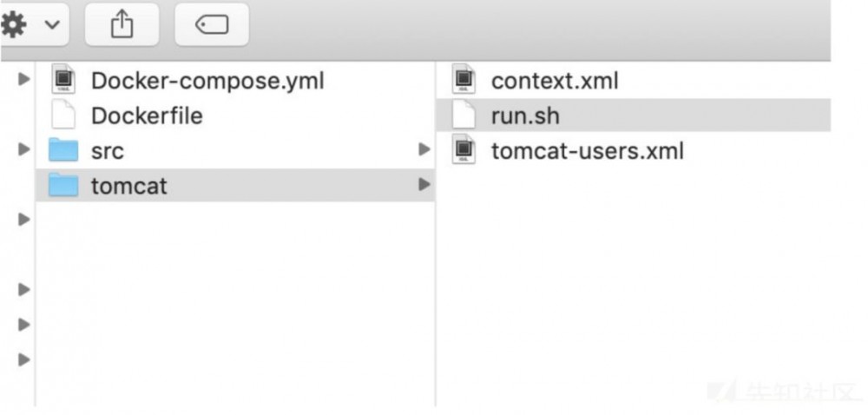The width and height of the screenshot is (868, 415).
Task: Select the Docker-compose.yml file name
Action: click(207, 81)
